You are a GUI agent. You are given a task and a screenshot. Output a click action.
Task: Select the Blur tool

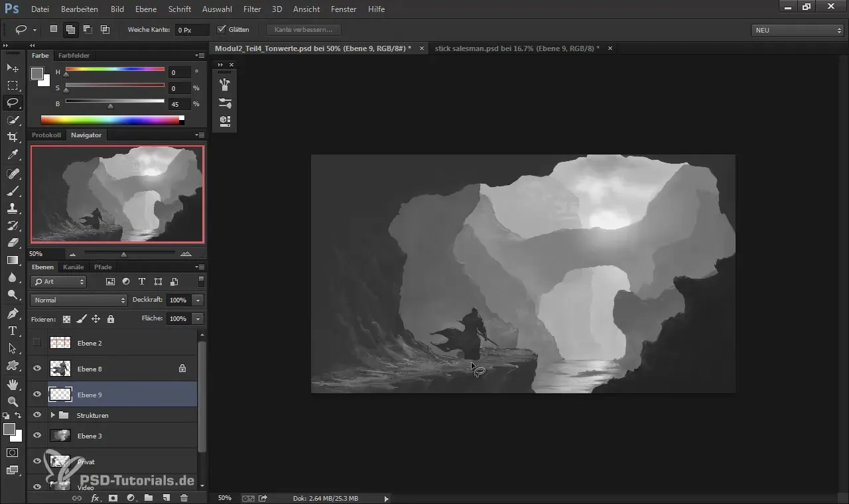tap(12, 277)
